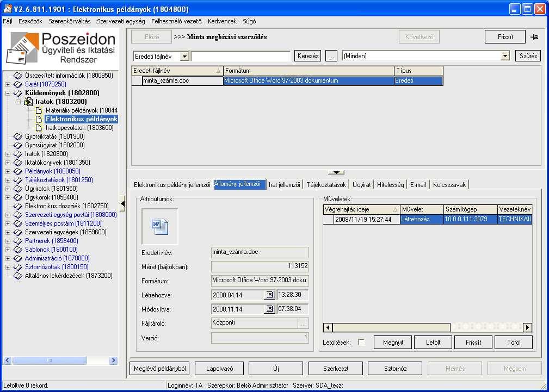Click the Gyorsiktatás node icon
This screenshot has width=549, height=392.
point(17,136)
